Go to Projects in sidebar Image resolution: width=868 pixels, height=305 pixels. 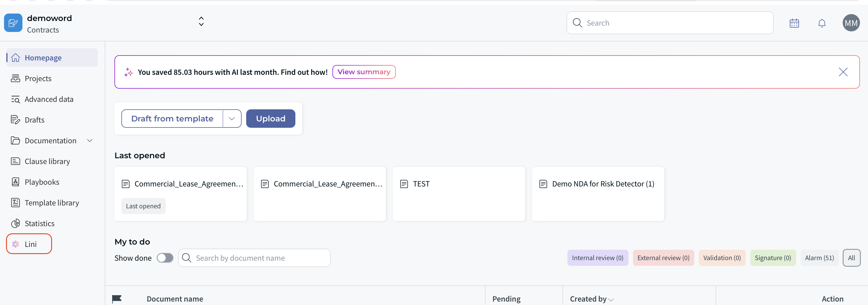pos(38,79)
